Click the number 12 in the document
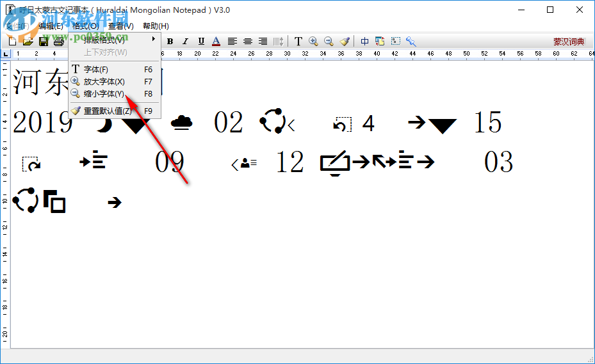Viewport: 595px width, 364px height. point(290,162)
